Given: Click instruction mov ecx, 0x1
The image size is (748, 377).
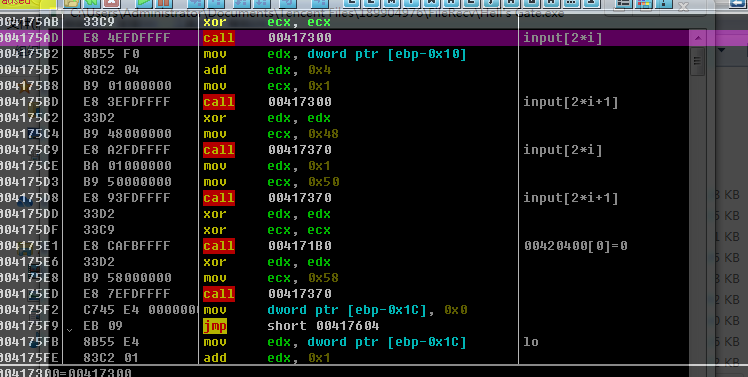Looking at the screenshot, I should click(x=267, y=86).
